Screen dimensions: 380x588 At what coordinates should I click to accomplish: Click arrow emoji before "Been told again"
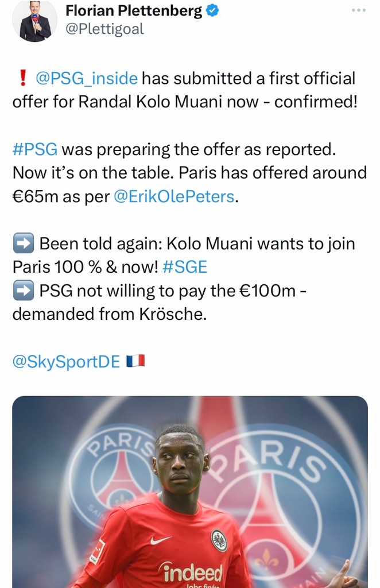[23, 244]
